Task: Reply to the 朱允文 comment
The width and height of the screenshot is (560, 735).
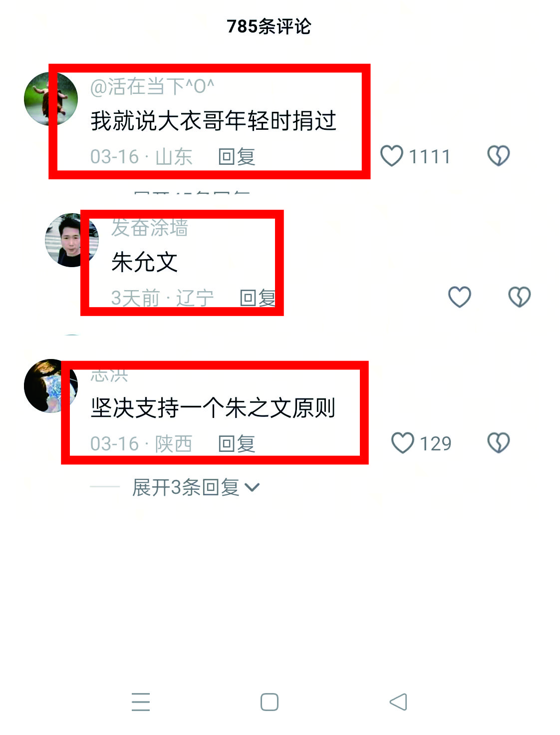Action: click(x=258, y=298)
